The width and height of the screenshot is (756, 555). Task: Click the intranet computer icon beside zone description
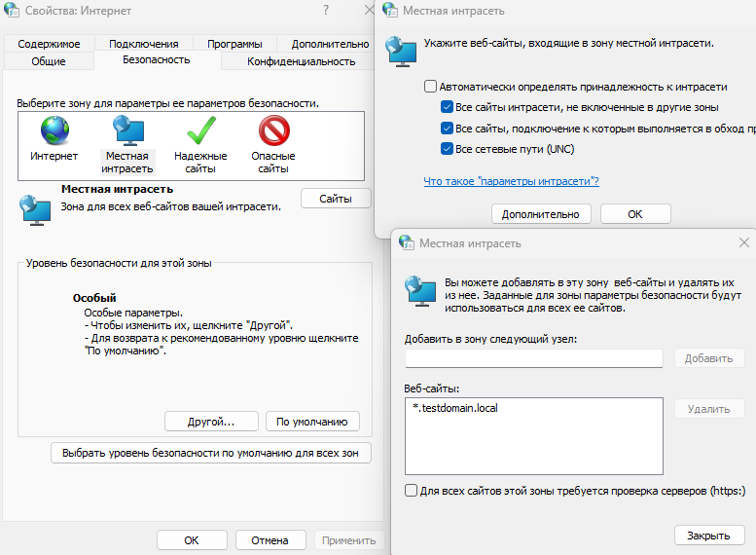35,210
